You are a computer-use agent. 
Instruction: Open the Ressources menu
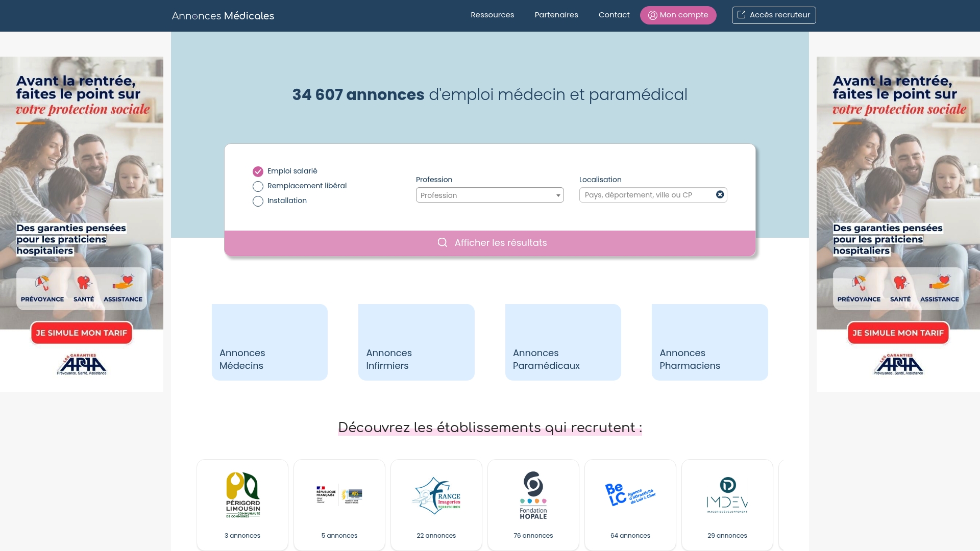pos(493,15)
